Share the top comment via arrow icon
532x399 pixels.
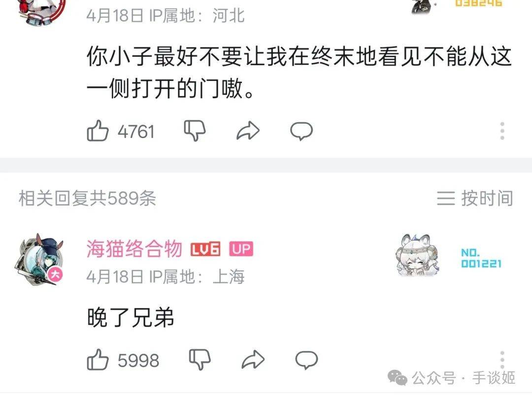tap(248, 131)
